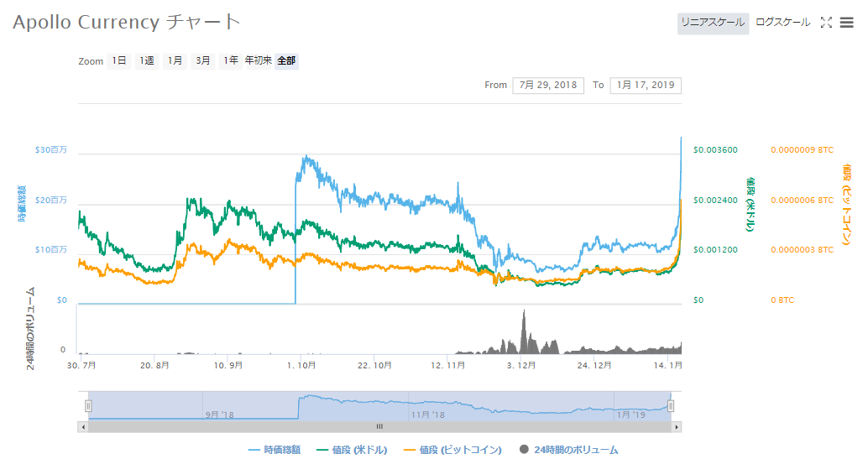Set zoom to 1日
The height and width of the screenshot is (459, 868).
(x=119, y=61)
